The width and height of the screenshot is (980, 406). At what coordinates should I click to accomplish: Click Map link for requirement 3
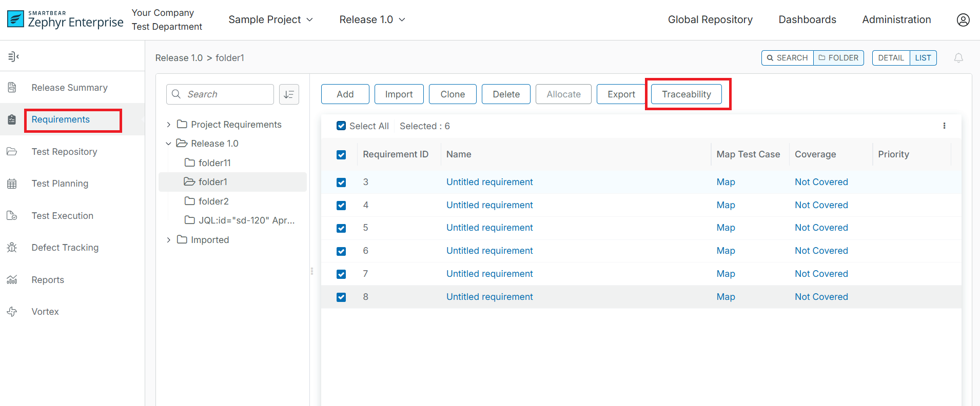pyautogui.click(x=725, y=182)
